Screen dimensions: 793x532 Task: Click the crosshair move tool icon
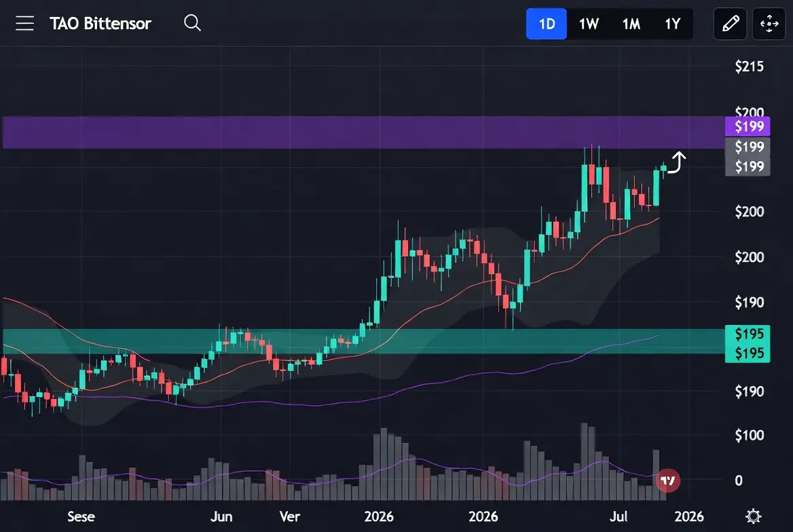click(769, 24)
